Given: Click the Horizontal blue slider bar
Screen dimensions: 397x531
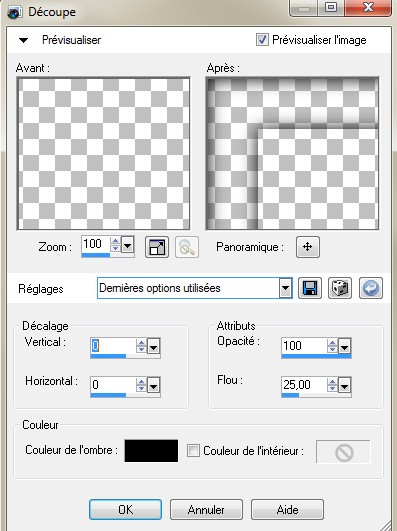Looking at the screenshot, I should pyautogui.click(x=108, y=395).
